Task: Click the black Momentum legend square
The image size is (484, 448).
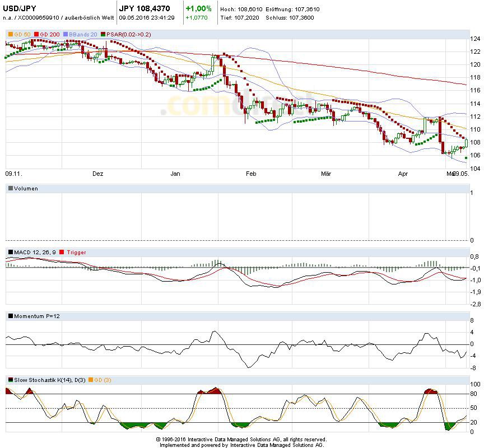Action: coord(10,316)
